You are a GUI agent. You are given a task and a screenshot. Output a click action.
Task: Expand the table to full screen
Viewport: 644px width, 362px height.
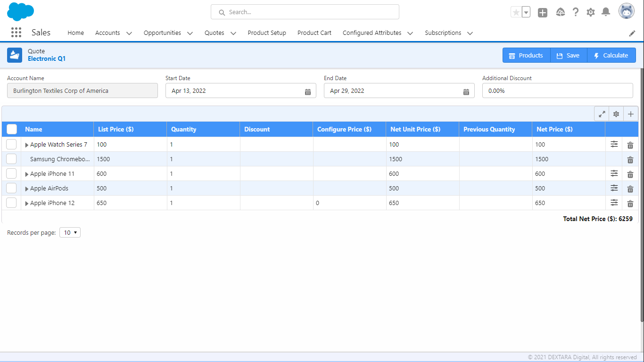tap(602, 114)
